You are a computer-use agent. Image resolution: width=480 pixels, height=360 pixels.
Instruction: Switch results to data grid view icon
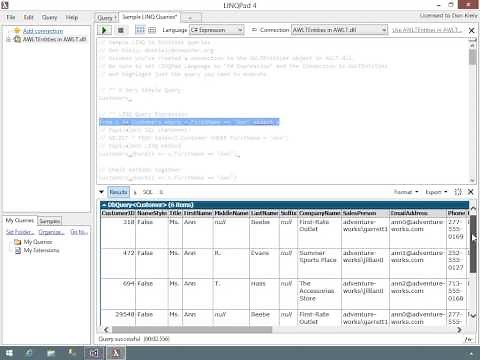coord(152,30)
